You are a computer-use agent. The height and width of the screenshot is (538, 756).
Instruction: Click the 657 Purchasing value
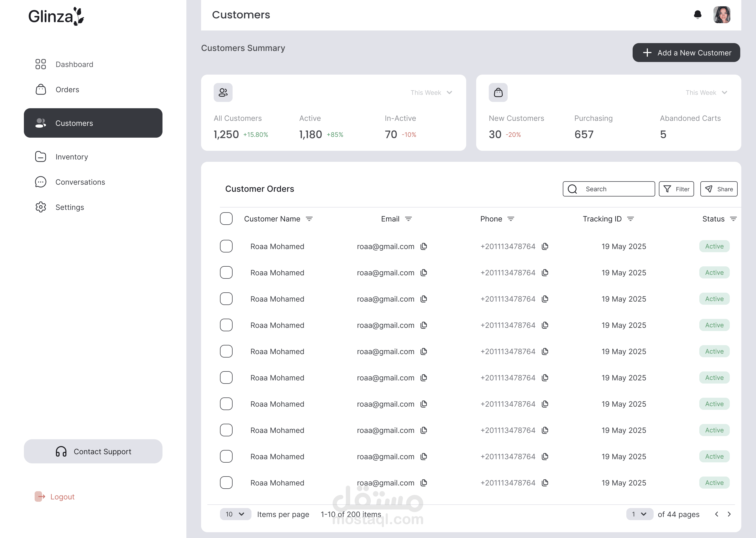coord(584,134)
